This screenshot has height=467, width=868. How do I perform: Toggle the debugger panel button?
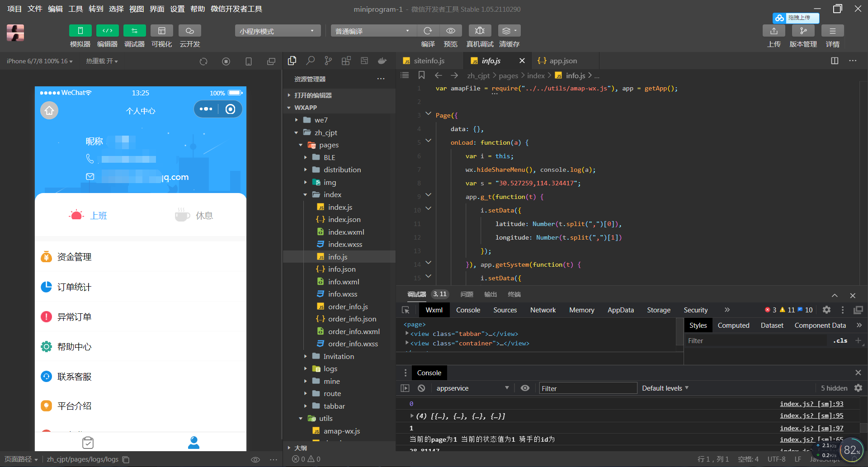(x=134, y=31)
